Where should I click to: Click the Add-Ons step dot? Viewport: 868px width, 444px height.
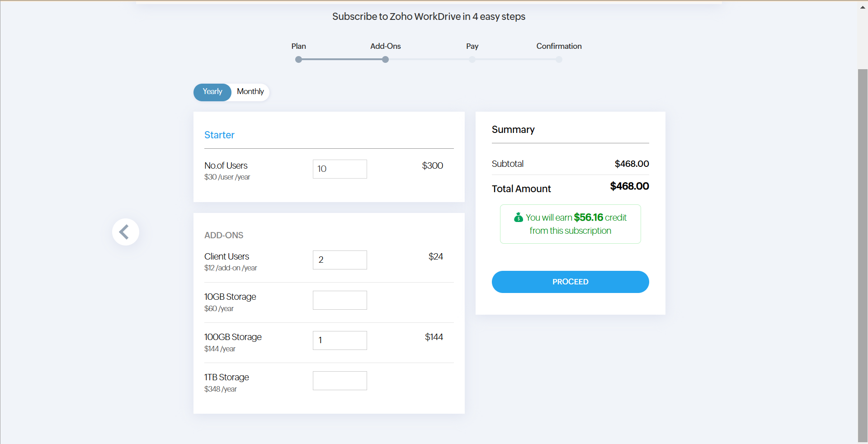click(385, 60)
